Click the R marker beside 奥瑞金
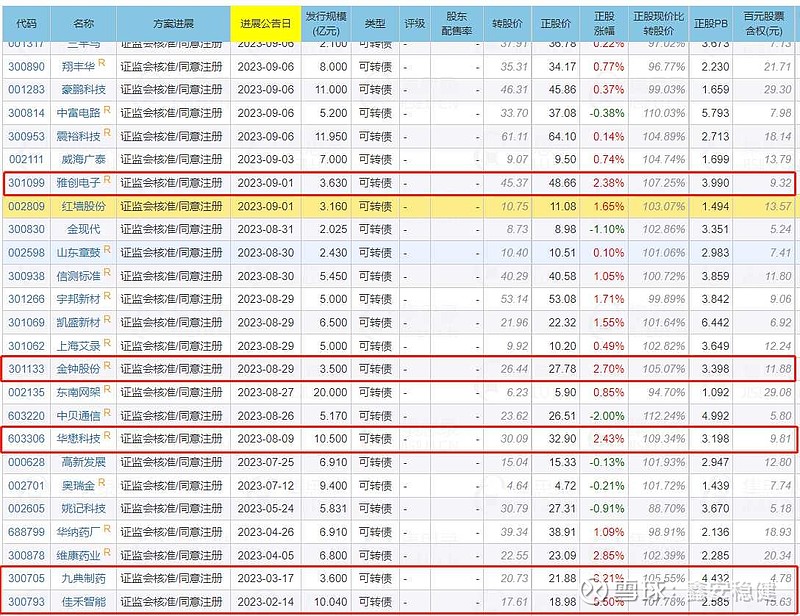 tap(102, 482)
